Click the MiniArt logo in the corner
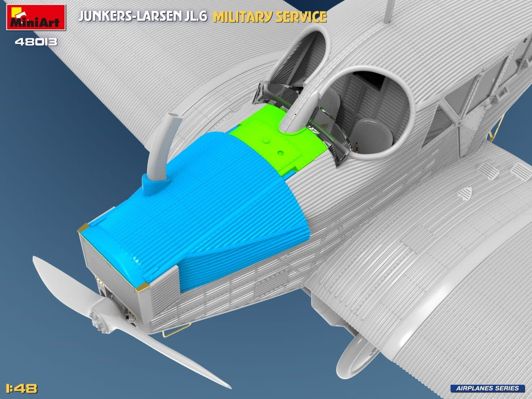The height and width of the screenshot is (399, 532). 36,17
